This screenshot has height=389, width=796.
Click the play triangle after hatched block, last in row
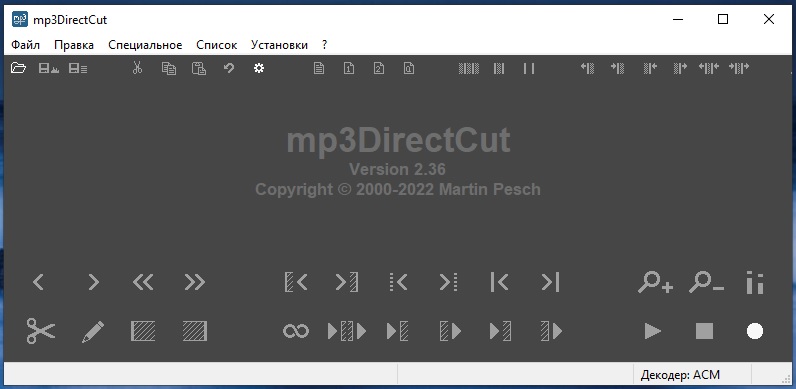[x=552, y=332]
